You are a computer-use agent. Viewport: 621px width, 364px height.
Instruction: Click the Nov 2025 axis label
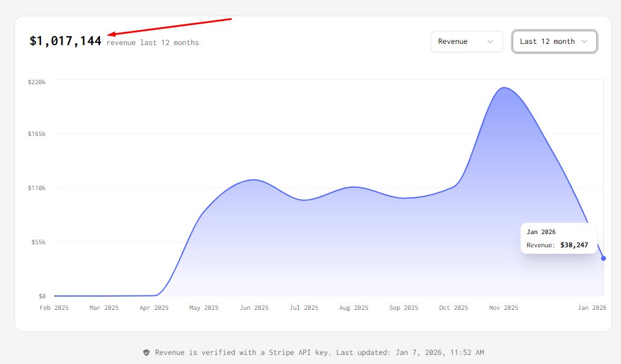(x=504, y=307)
